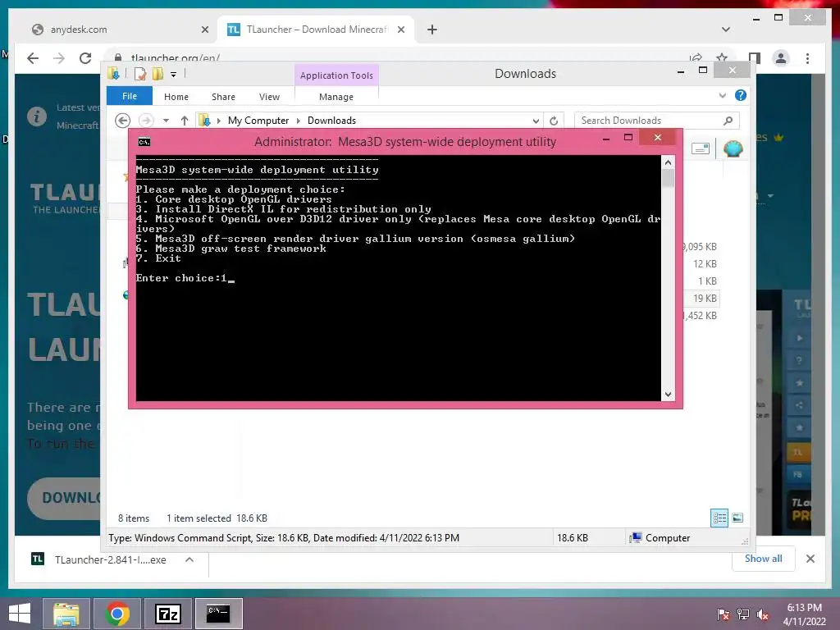
Task: Close the TLauncher tab
Action: [400, 30]
